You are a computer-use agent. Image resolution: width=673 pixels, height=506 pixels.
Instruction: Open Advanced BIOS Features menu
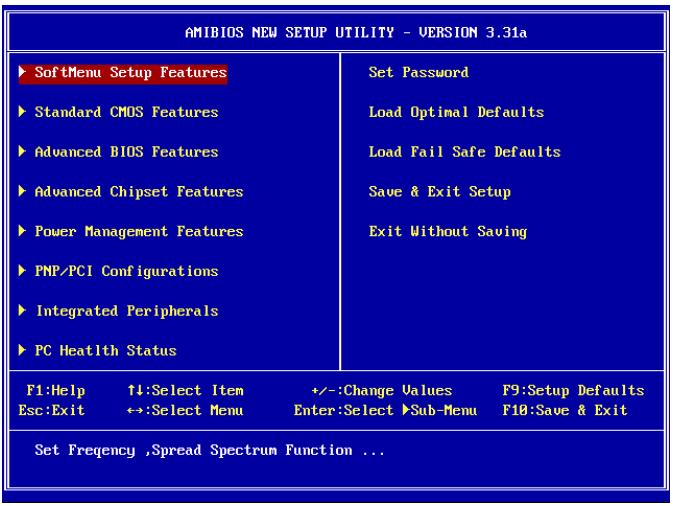(126, 152)
